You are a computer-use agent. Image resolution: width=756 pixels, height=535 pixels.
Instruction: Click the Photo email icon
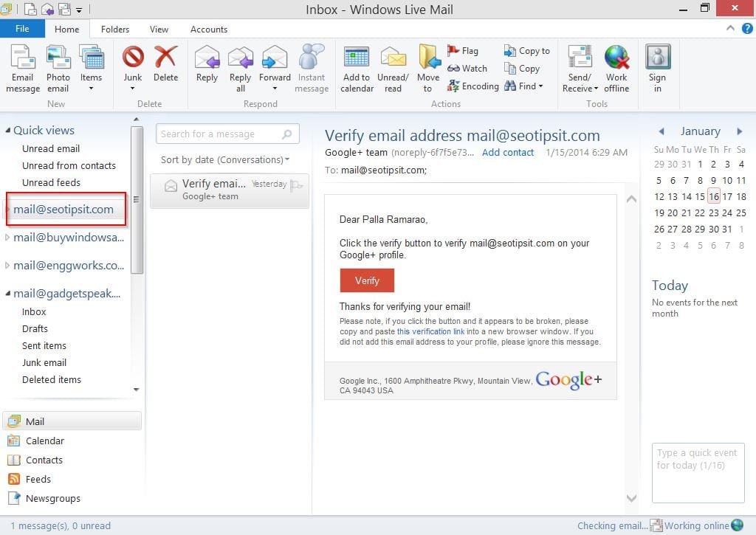pyautogui.click(x=58, y=58)
